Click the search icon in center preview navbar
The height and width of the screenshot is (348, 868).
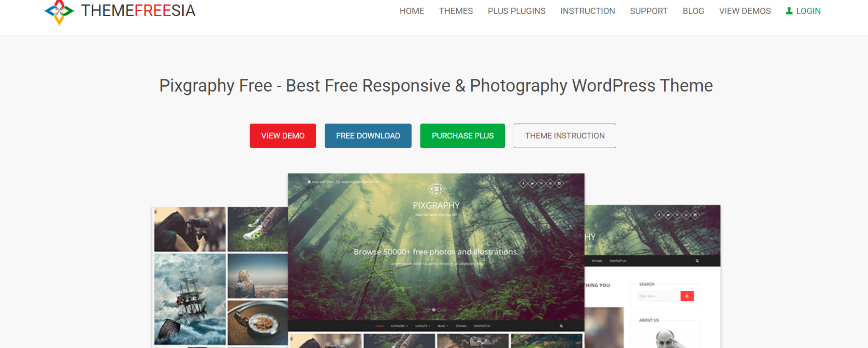561,326
